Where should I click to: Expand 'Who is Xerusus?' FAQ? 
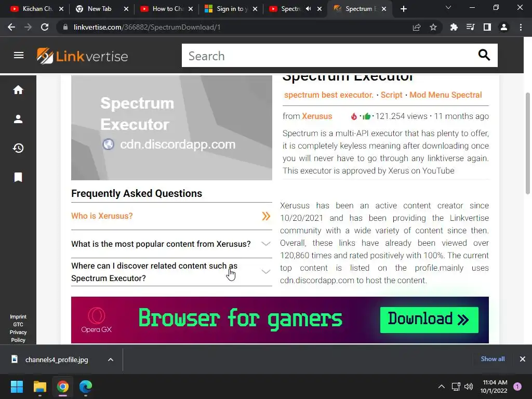click(x=171, y=216)
